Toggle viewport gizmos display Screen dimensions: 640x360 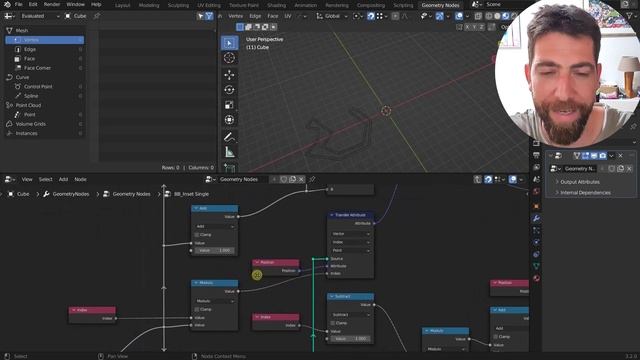point(439,16)
